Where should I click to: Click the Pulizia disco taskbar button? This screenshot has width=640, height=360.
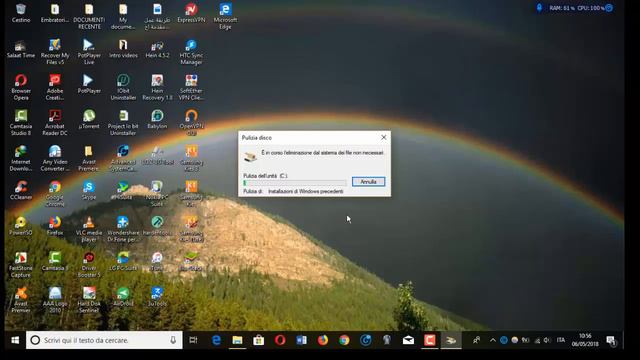pyautogui.click(x=451, y=340)
